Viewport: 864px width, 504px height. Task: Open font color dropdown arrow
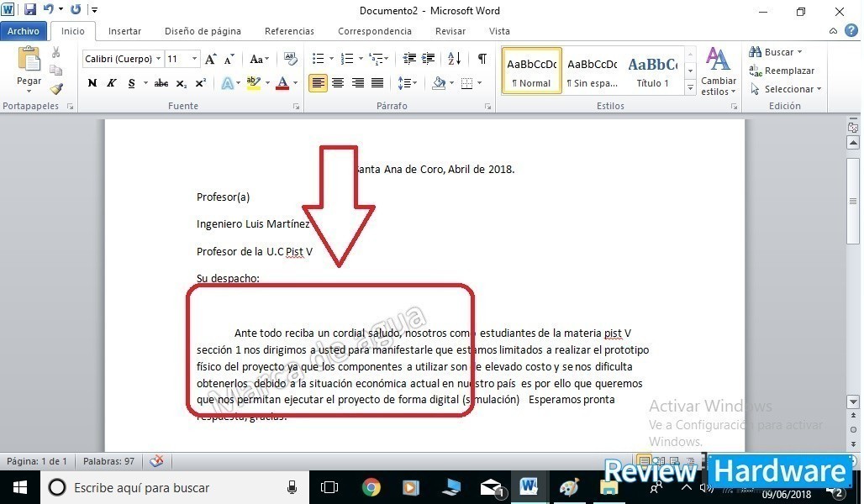pyautogui.click(x=295, y=83)
